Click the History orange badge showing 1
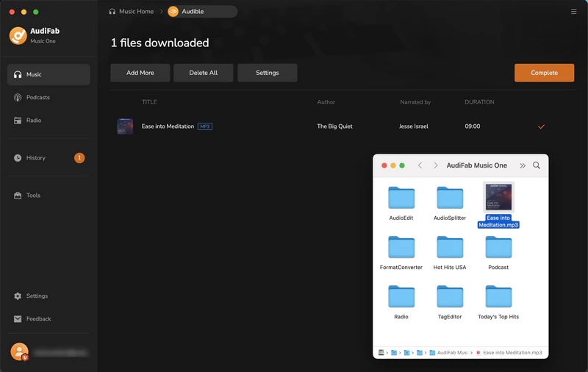Image resolution: width=588 pixels, height=372 pixels. tap(79, 158)
